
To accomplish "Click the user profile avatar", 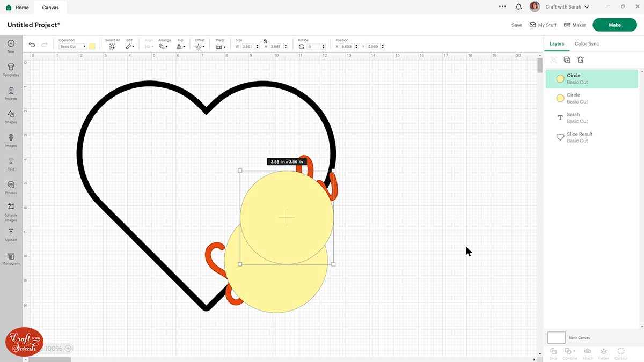I will (x=535, y=7).
